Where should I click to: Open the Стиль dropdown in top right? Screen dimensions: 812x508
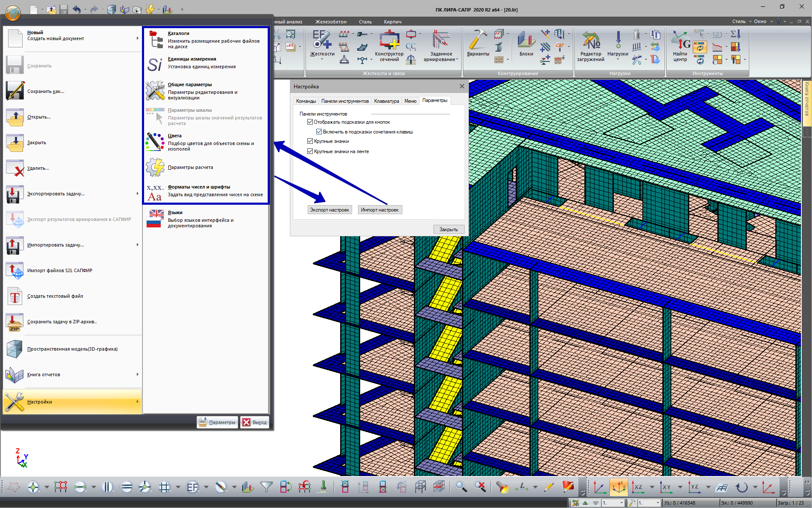pyautogui.click(x=741, y=21)
